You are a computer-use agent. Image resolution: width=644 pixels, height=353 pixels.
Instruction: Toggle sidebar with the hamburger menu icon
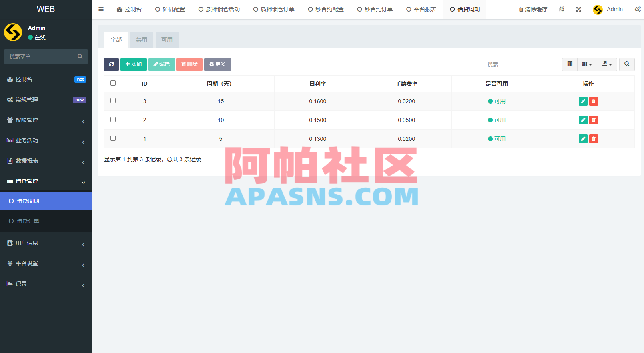[101, 9]
